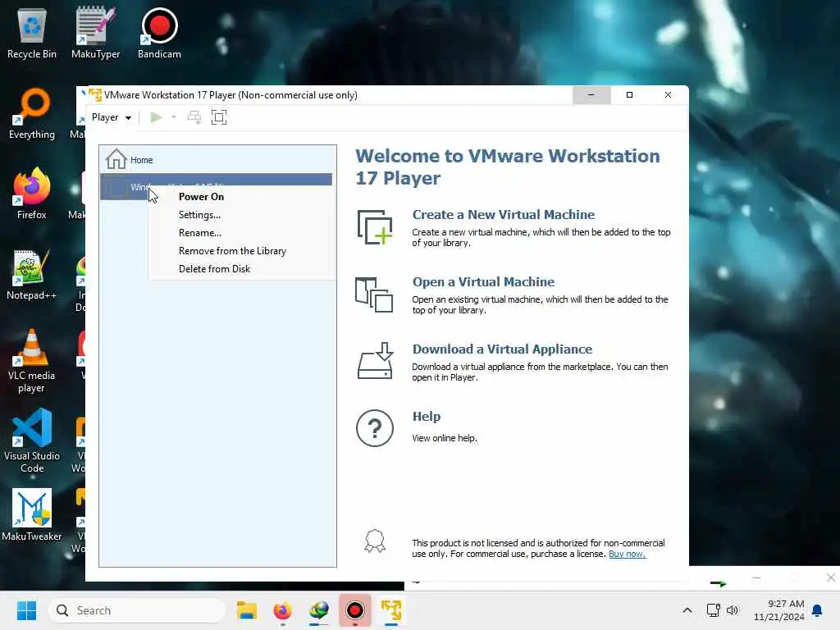Image resolution: width=840 pixels, height=630 pixels.
Task: Open the notification bell icon
Action: pyautogui.click(x=818, y=610)
